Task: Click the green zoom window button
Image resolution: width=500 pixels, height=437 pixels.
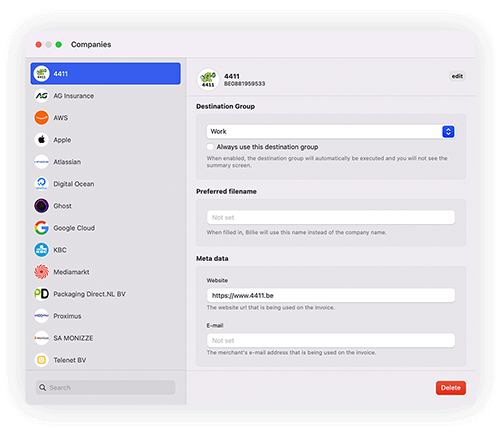Action: click(x=58, y=44)
